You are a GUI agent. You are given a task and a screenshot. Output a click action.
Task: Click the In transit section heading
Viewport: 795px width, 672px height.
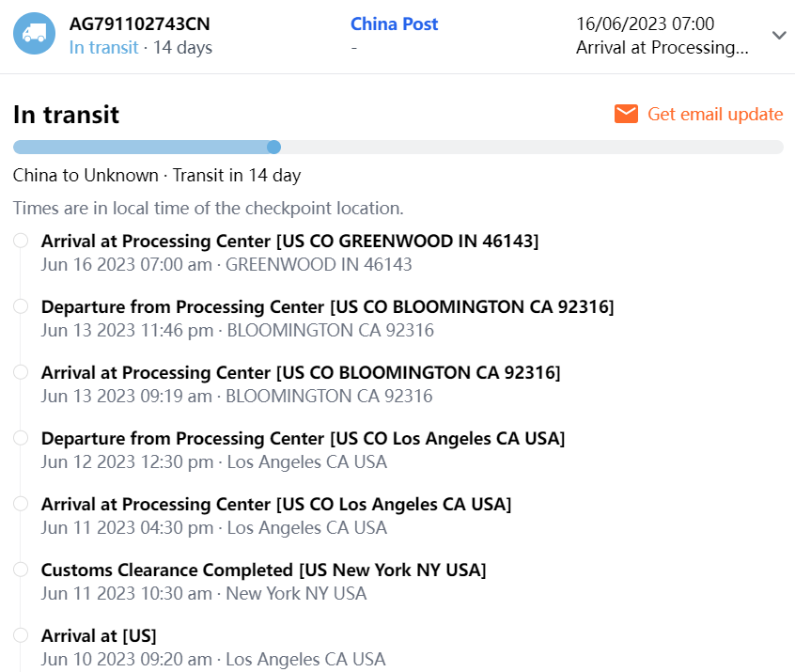coord(66,115)
